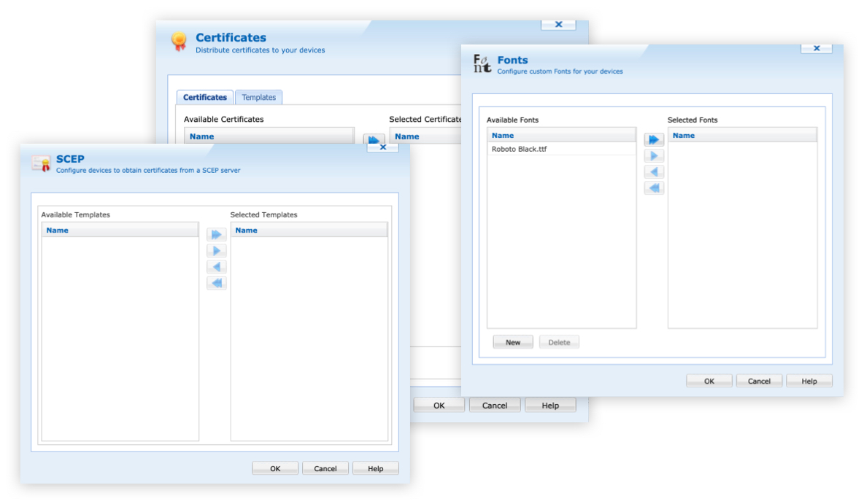Image resolution: width=864 pixels, height=504 pixels.
Task: Select Roboto Black.ttf in Available Fonts
Action: [519, 149]
